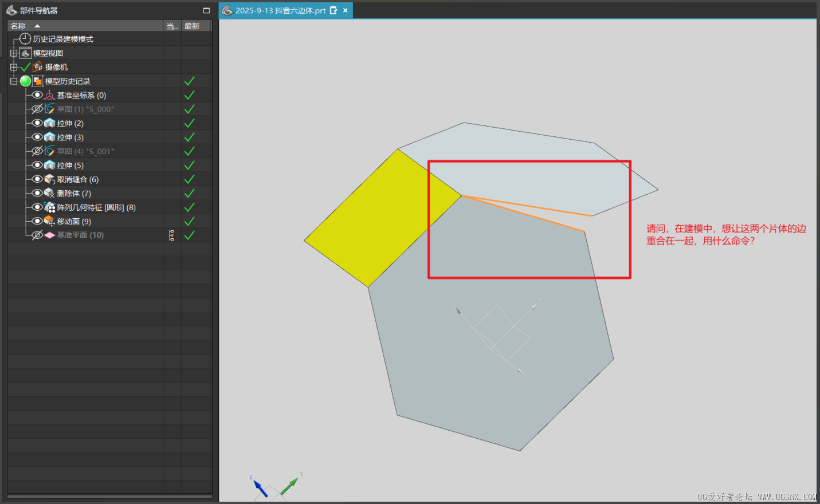Maximize the 部件导航器 panel
Screen dimensions: 820x504
(206, 10)
